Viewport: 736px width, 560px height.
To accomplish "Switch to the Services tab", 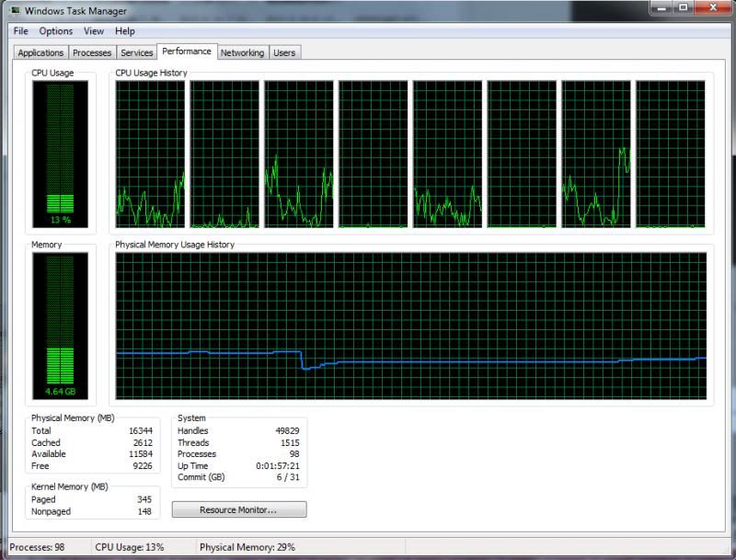I will pos(136,52).
